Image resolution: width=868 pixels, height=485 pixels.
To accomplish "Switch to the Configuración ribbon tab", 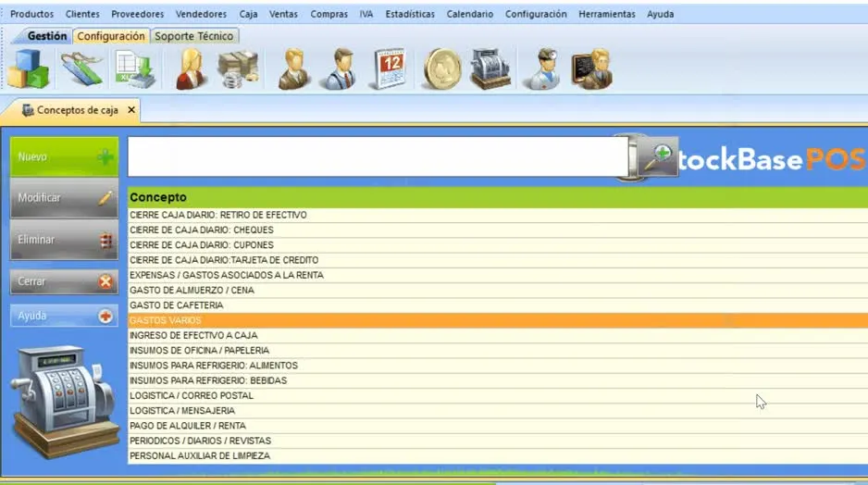I will coord(111,36).
